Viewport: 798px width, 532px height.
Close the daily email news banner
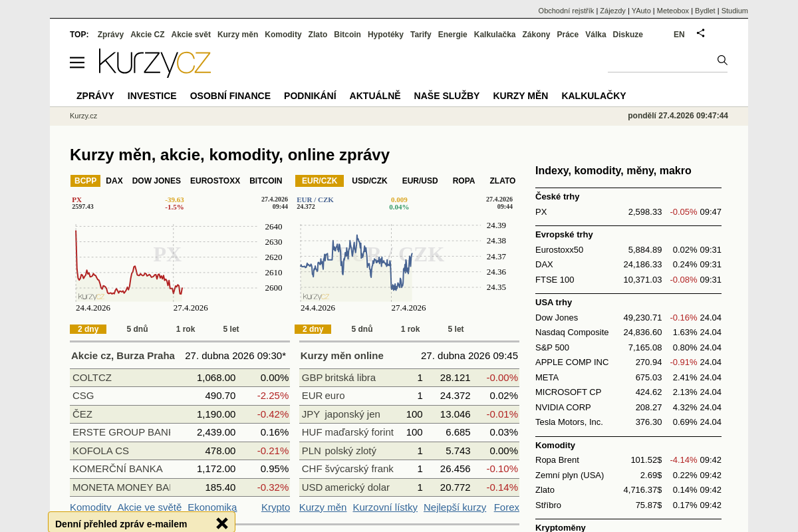(x=222, y=523)
